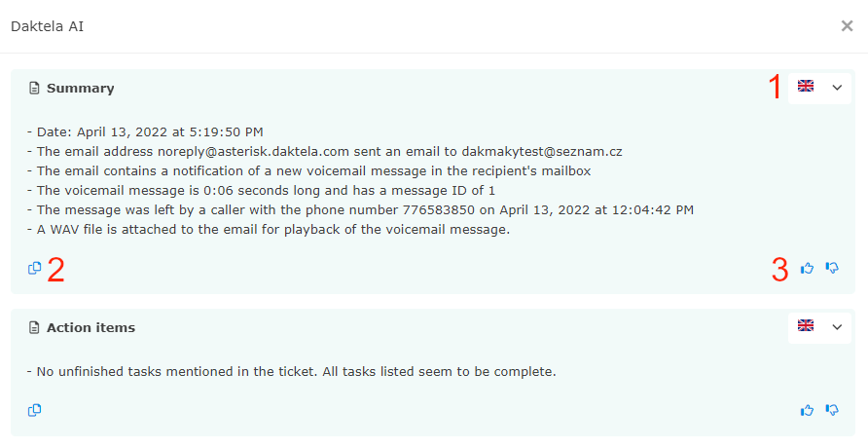
Task: Click the Summary section heading
Action: coord(80,89)
